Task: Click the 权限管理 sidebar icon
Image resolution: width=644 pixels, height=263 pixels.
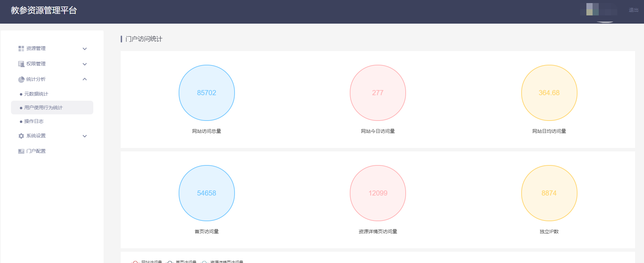Action: 21,64
